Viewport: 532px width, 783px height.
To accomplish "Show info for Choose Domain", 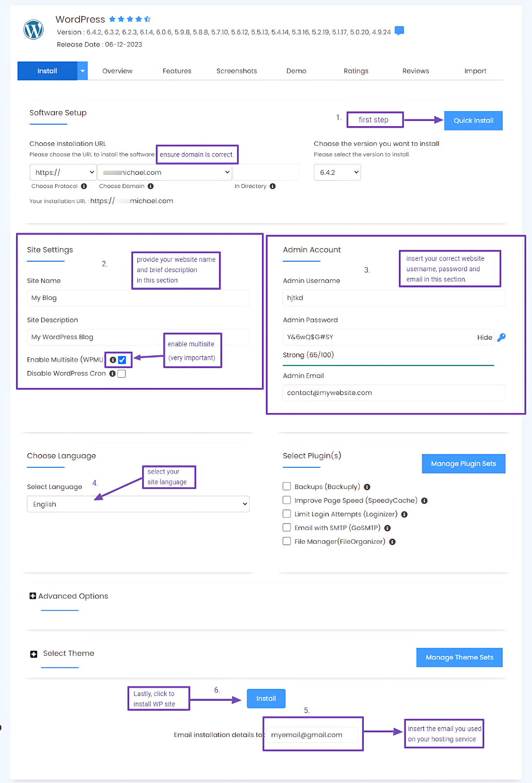I will (x=151, y=186).
